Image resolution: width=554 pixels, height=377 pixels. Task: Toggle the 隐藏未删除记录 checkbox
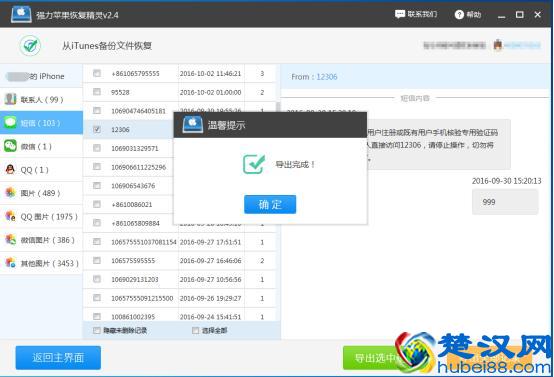pos(97,330)
